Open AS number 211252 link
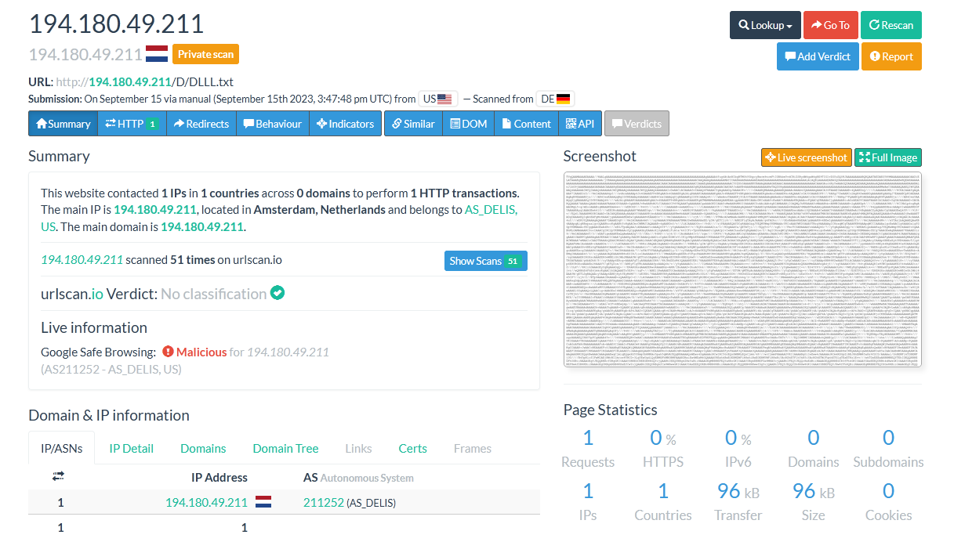Screen dimensions: 954x560 (323, 502)
